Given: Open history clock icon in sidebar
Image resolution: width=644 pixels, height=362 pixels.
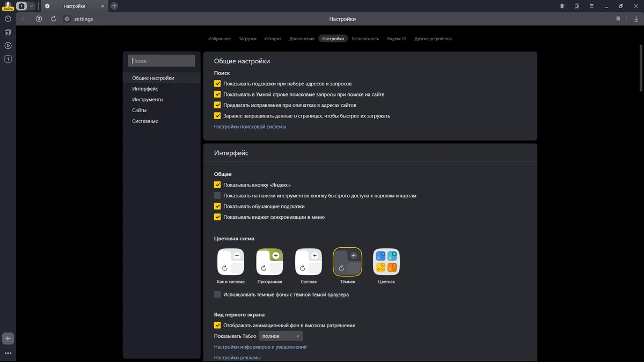Looking at the screenshot, I should pyautogui.click(x=8, y=19).
